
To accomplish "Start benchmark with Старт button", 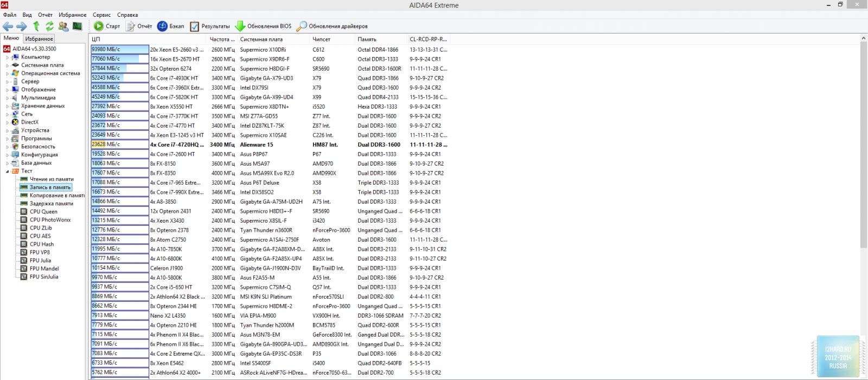I will tap(107, 26).
